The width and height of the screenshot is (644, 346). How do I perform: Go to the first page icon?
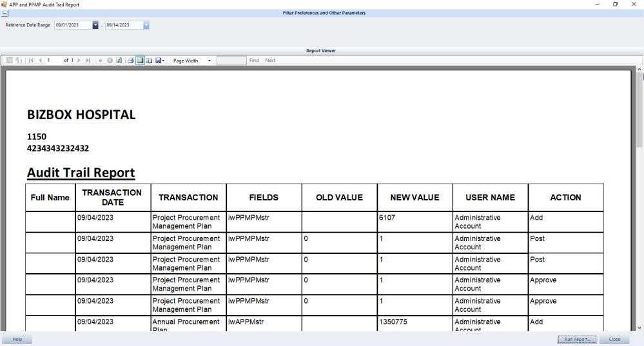pos(31,61)
